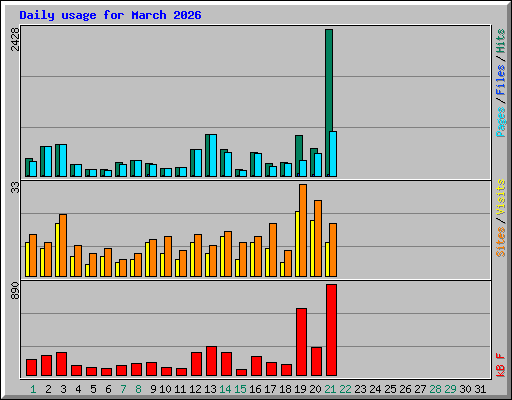Click the "Daily usage for March 2026" title
Screen dimensions: 512x400
tap(110, 15)
